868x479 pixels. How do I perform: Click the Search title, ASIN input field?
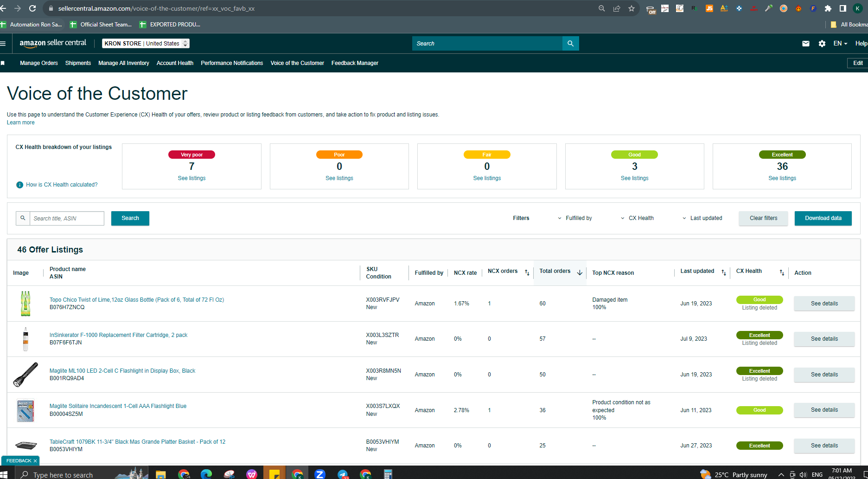tap(67, 218)
